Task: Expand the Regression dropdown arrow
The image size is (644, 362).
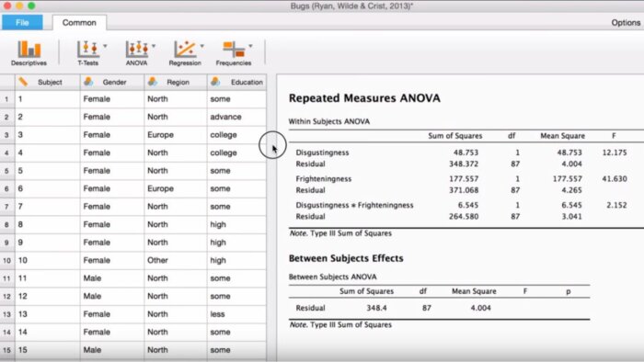Action: [202, 46]
